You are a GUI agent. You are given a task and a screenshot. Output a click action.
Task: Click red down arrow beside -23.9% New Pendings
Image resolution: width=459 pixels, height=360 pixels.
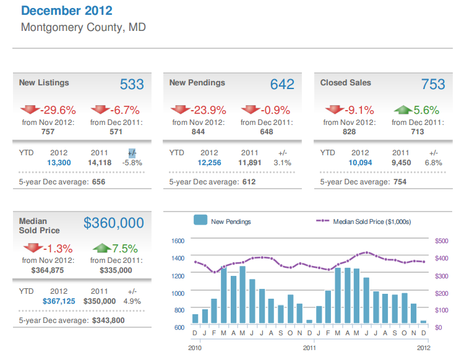180,109
